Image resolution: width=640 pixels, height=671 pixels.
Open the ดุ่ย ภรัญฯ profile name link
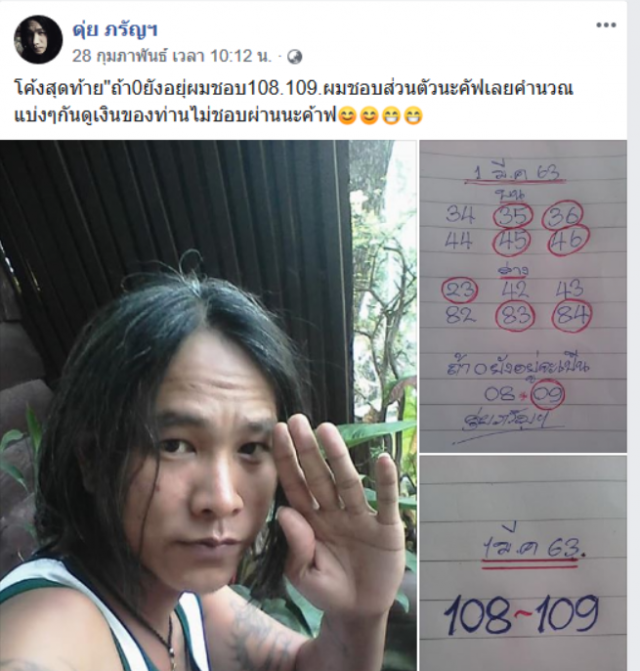tap(115, 30)
